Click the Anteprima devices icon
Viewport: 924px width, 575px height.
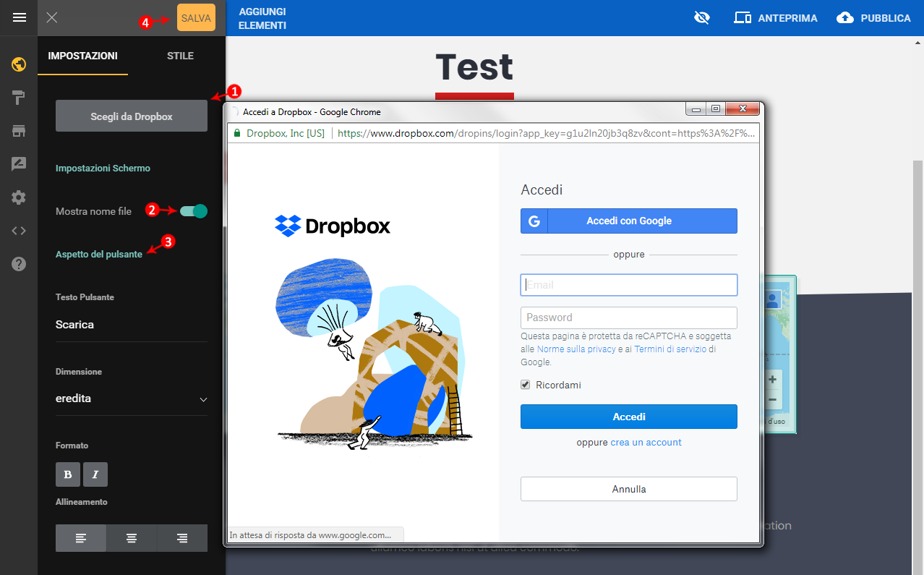point(743,18)
